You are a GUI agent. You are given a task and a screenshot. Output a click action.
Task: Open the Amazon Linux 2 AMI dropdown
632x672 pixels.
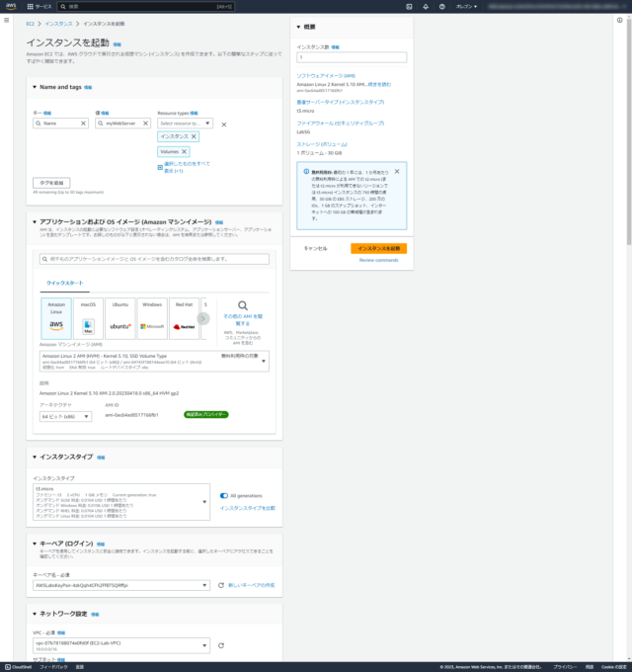pos(154,362)
